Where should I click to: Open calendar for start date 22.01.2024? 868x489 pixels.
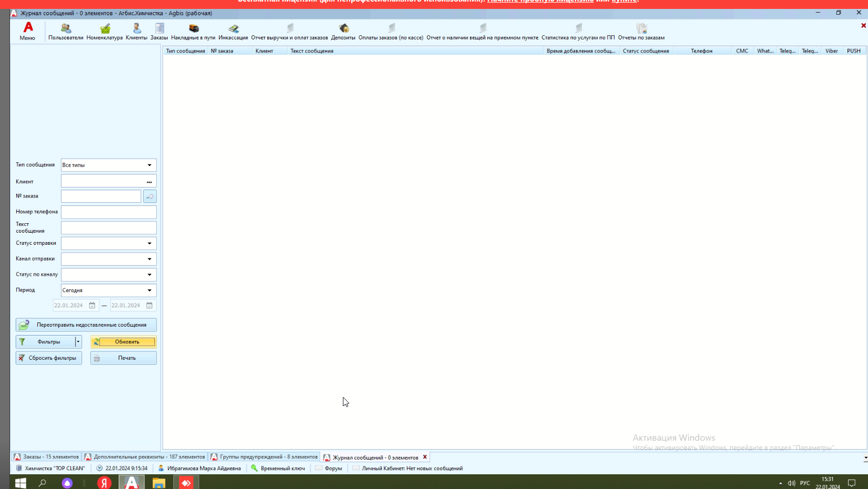click(x=92, y=305)
